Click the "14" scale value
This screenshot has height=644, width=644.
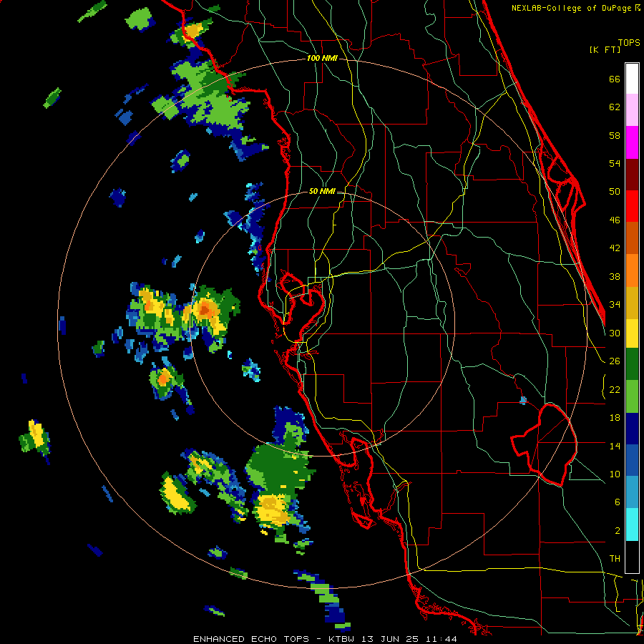615,446
